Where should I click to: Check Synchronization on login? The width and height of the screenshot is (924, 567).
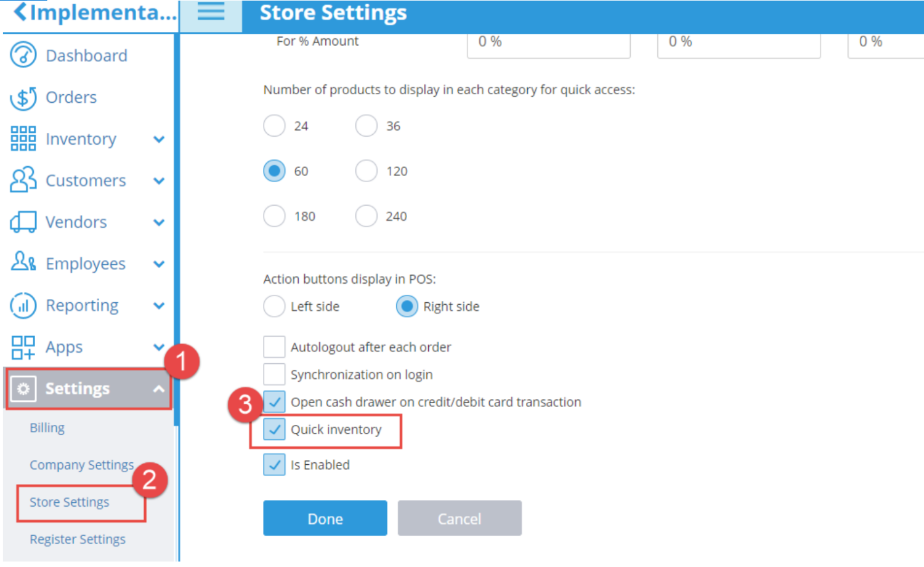[x=274, y=374]
